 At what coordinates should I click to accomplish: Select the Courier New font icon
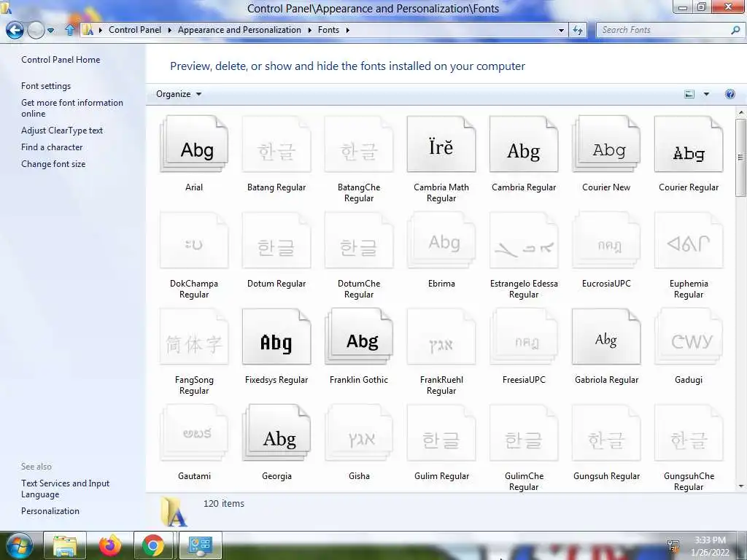tap(606, 144)
